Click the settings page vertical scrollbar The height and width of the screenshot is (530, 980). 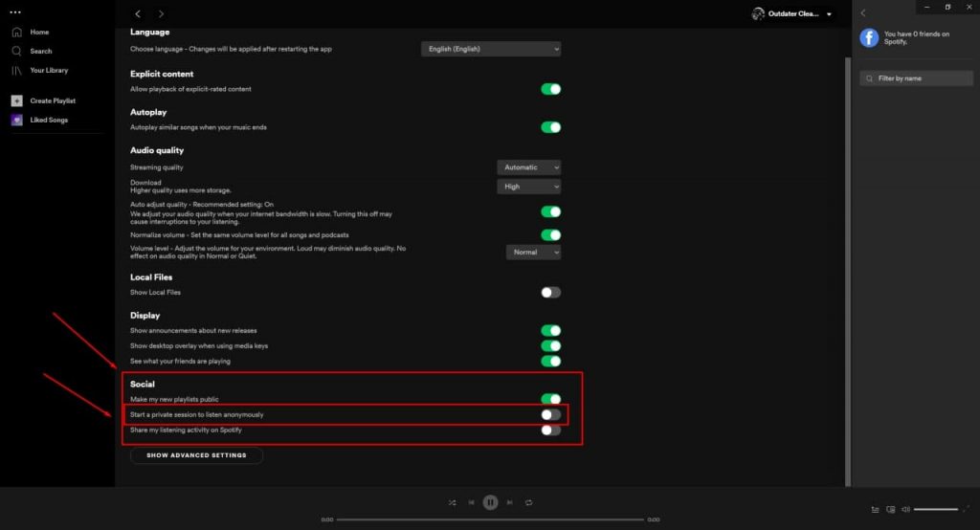point(848,272)
